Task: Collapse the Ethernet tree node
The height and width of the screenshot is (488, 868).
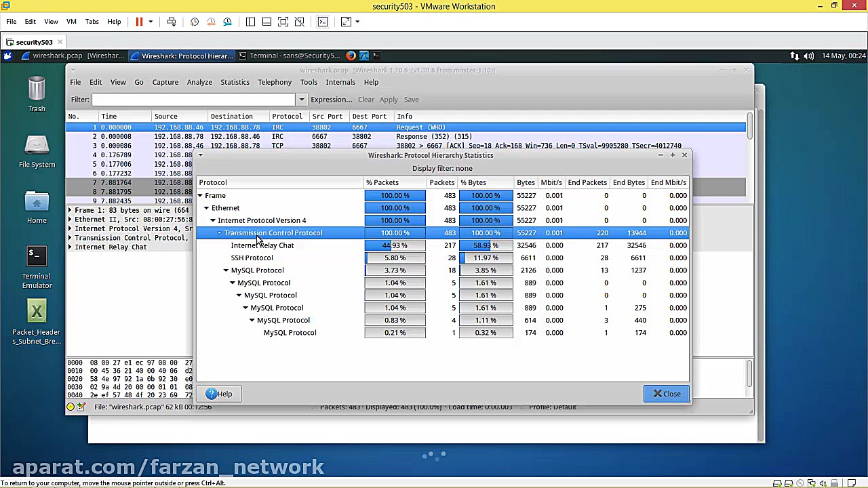Action: pyautogui.click(x=207, y=208)
